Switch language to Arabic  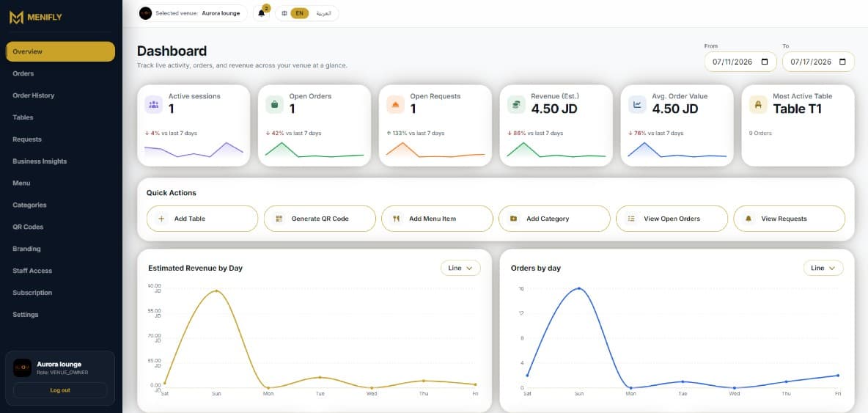(323, 13)
